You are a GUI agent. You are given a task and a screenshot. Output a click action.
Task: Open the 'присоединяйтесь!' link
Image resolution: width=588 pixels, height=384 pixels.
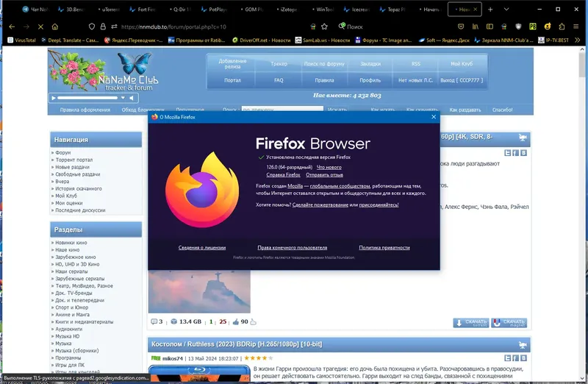[379, 205]
